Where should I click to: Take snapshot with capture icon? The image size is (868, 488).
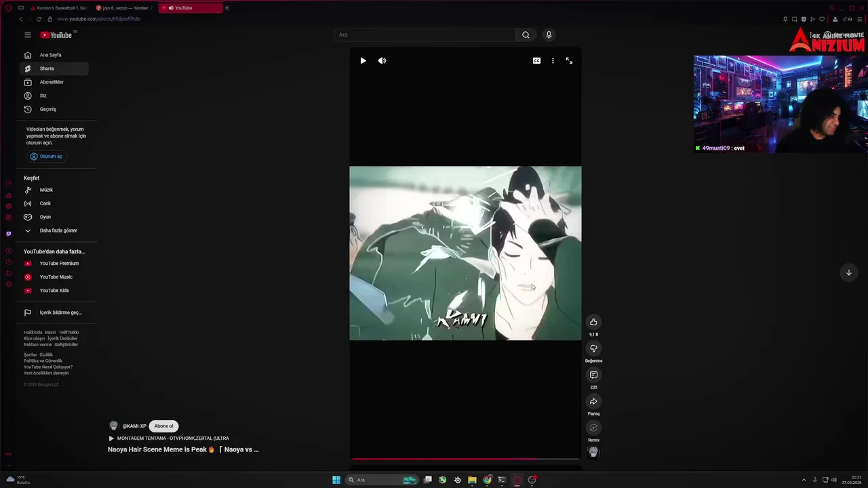point(795,19)
